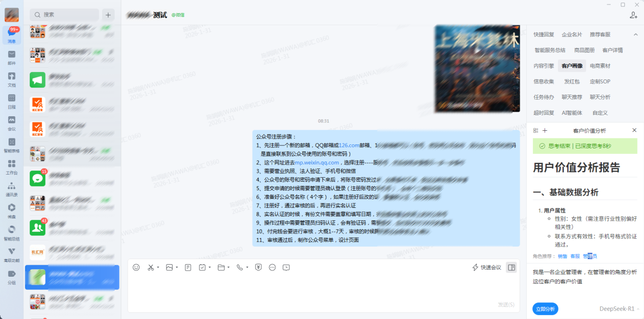Open the dropdown arrow next to screenshot tool

(158, 267)
